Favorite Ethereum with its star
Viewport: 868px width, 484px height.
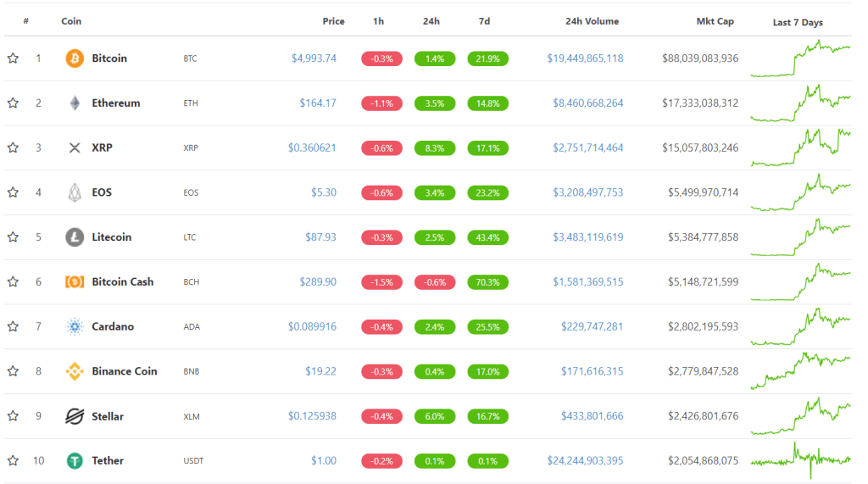14,103
